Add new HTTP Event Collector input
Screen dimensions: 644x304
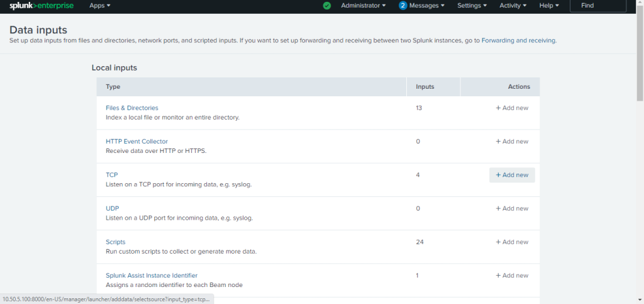tap(512, 142)
